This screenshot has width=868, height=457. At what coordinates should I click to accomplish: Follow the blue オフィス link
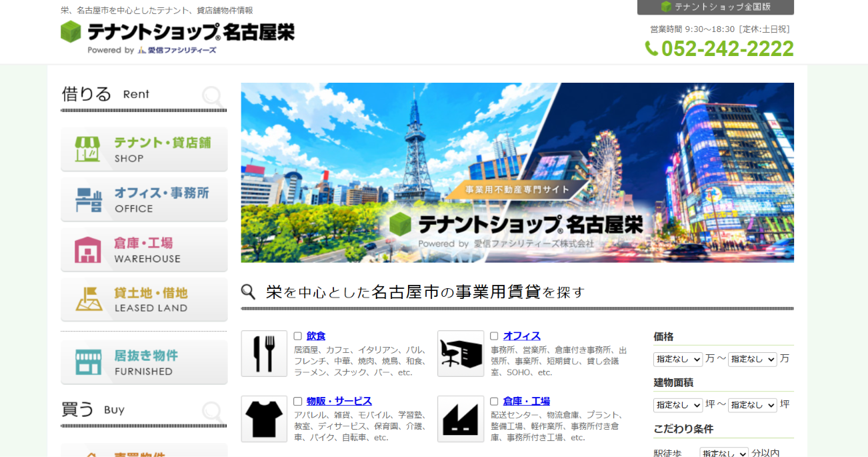click(x=522, y=336)
